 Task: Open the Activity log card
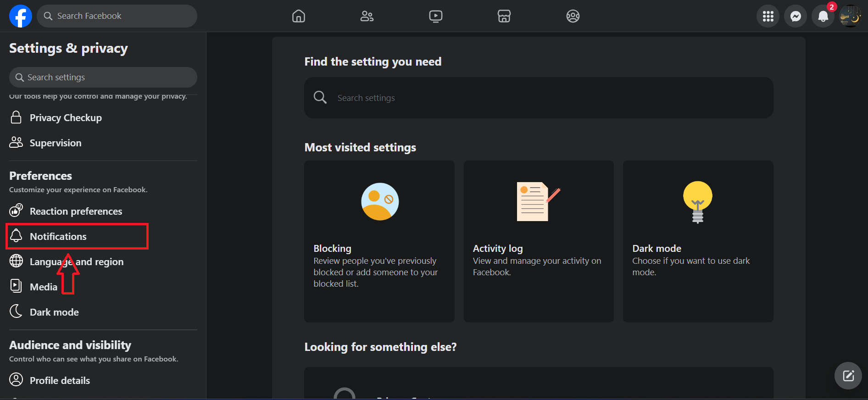click(539, 241)
